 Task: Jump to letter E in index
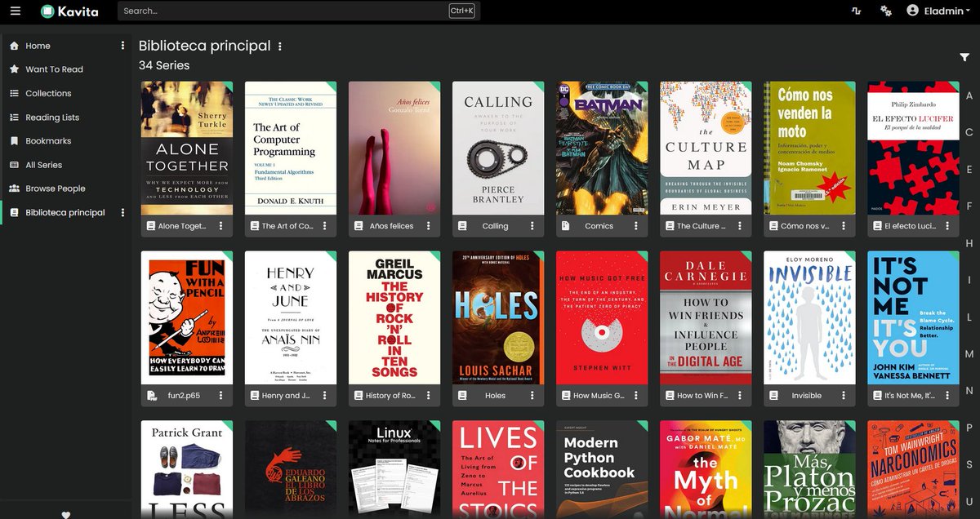click(x=969, y=170)
